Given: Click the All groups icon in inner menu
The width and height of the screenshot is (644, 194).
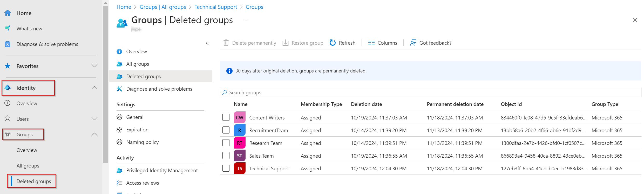Looking at the screenshot, I should 119,64.
